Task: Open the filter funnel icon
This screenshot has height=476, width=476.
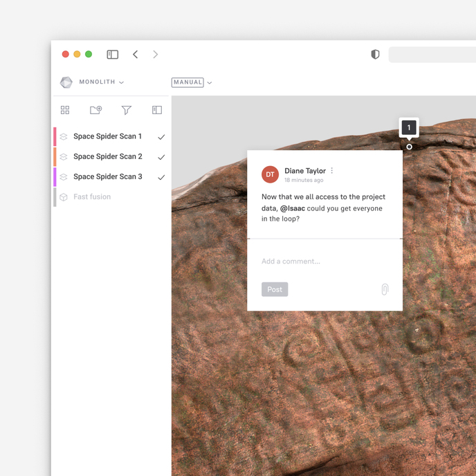Action: pyautogui.click(x=127, y=110)
